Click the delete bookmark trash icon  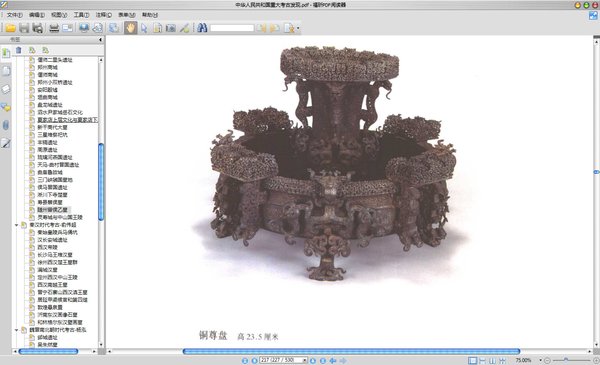tap(18, 50)
